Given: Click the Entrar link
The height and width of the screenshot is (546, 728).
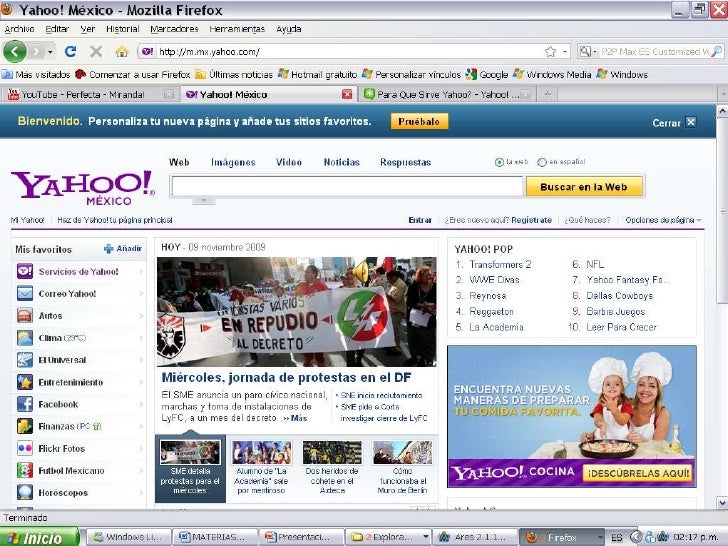Looking at the screenshot, I should coord(420,220).
